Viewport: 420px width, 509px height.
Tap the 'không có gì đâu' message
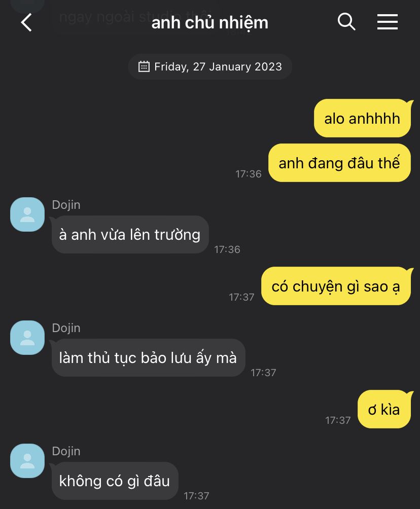click(115, 481)
